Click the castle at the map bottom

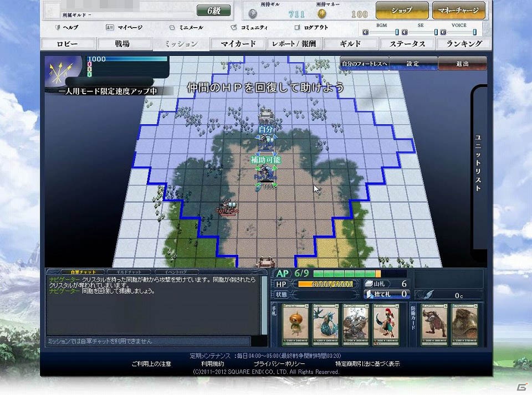coord(267,261)
